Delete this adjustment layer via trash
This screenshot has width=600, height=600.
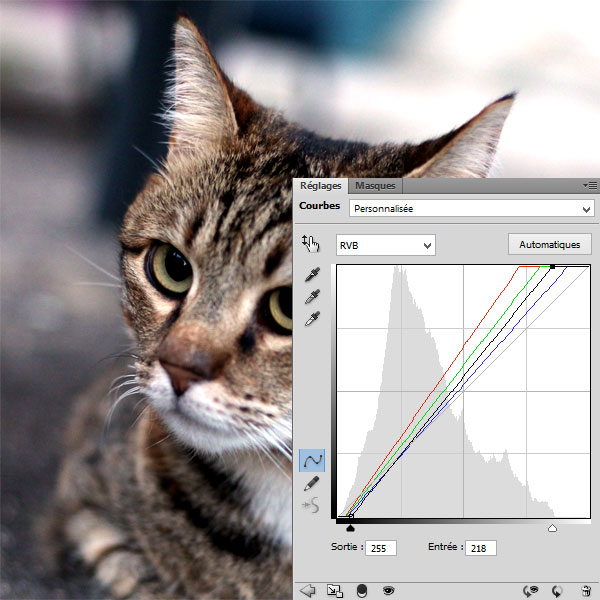(587, 591)
